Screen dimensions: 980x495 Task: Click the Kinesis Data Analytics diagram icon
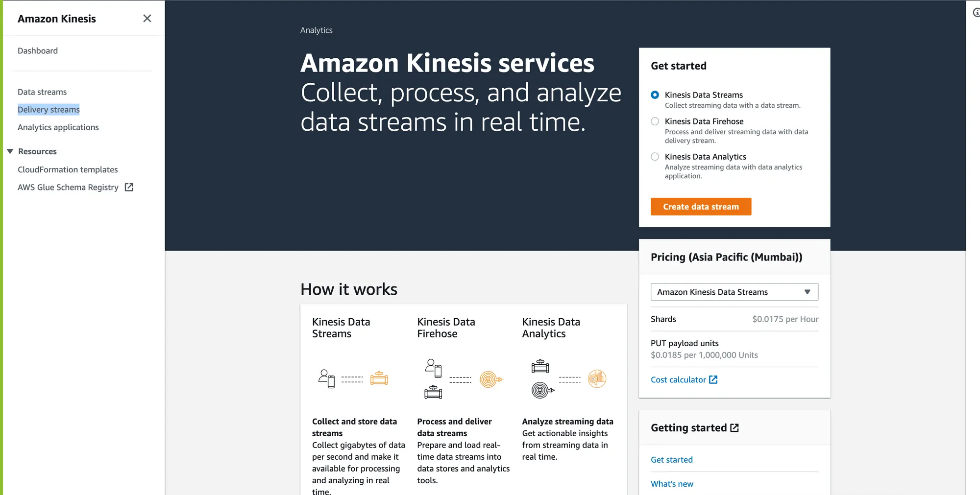click(568, 379)
